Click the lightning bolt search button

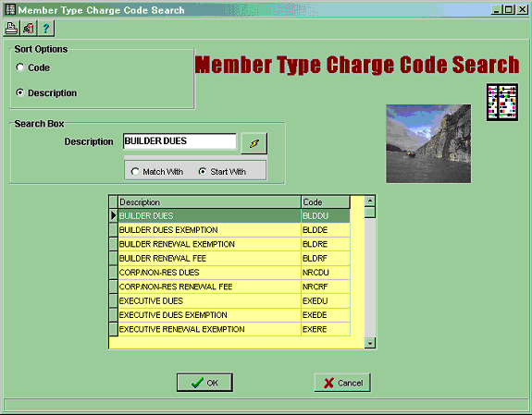point(254,143)
